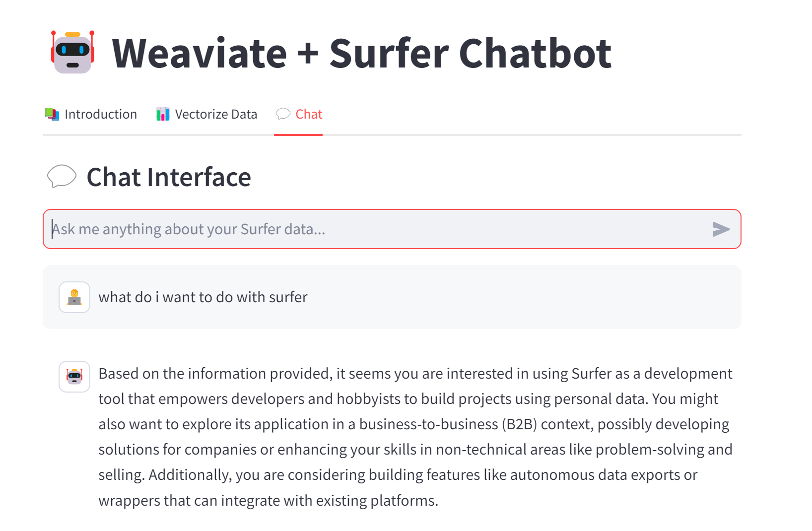Click the robot avatar beside the bot reply
The height and width of the screenshot is (531, 812).
point(74,377)
